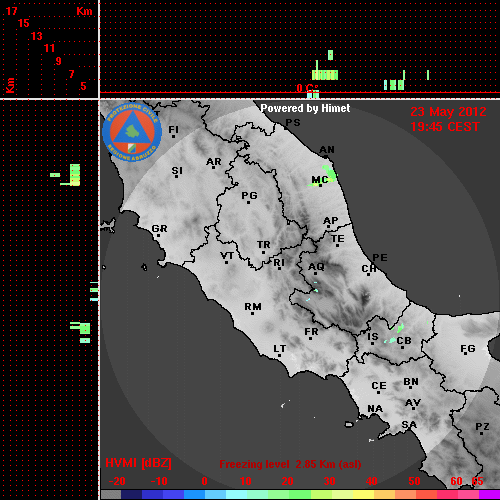Click the 'Freezing level 2.85 Km (asl)' text
The image size is (500, 500).
[x=290, y=464]
